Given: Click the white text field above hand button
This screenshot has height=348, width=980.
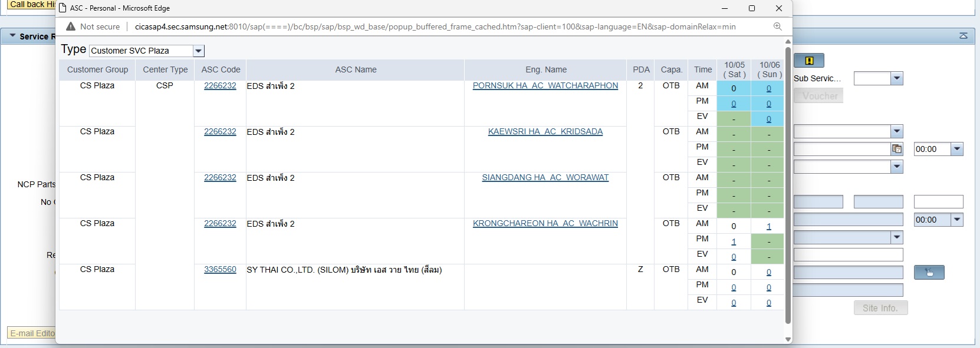Looking at the screenshot, I should point(849,254).
